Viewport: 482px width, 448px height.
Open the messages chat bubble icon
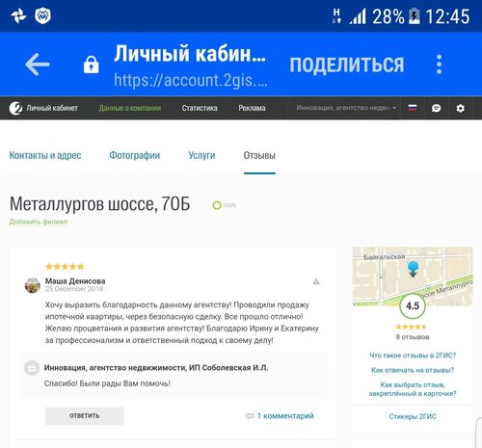436,108
